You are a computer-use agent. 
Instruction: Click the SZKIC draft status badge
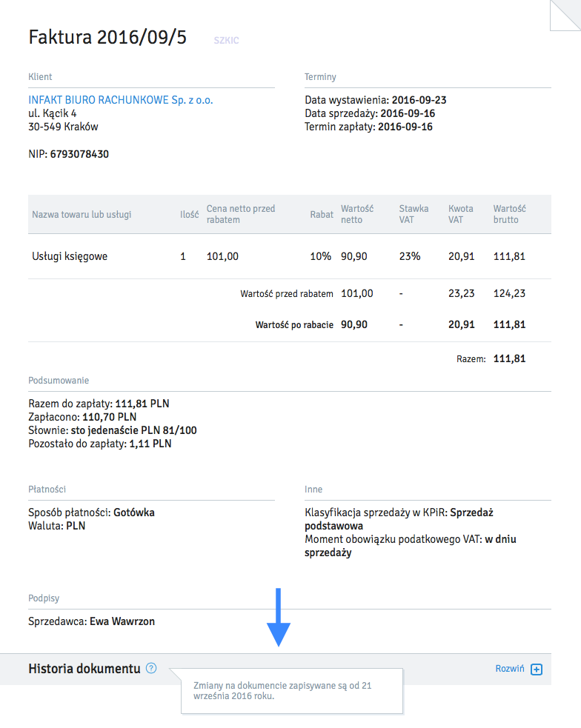(x=226, y=40)
